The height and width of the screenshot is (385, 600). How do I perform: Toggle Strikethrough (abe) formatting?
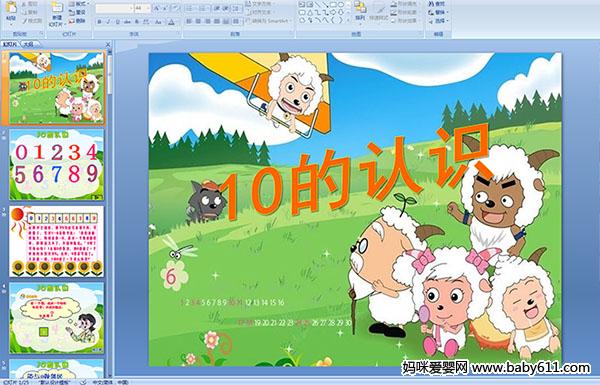pyautogui.click(x=127, y=22)
